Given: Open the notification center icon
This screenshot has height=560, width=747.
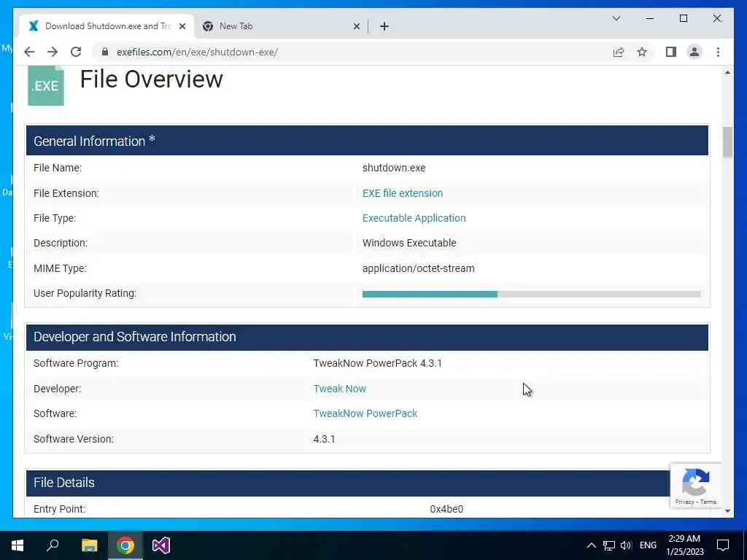Looking at the screenshot, I should [x=723, y=545].
